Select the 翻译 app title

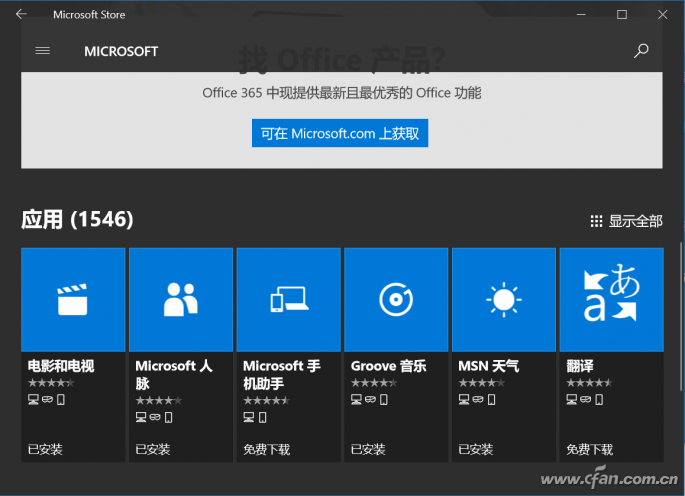580,366
